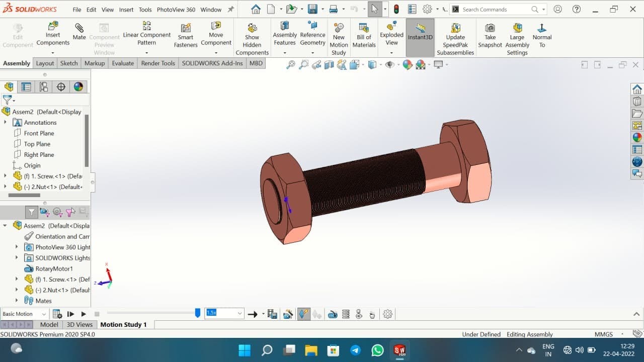Viewport: 644px width, 362px height.
Task: Add a Motor in the motion study toolbar
Action: click(333, 314)
